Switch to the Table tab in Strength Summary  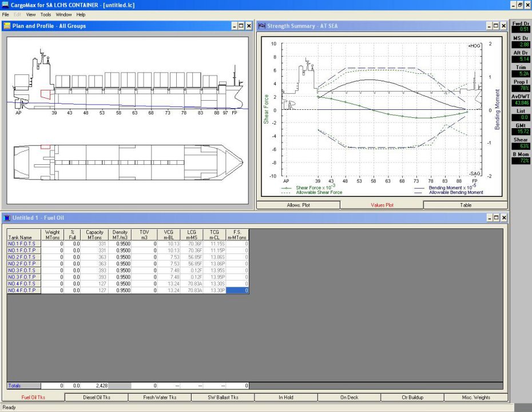[466, 205]
